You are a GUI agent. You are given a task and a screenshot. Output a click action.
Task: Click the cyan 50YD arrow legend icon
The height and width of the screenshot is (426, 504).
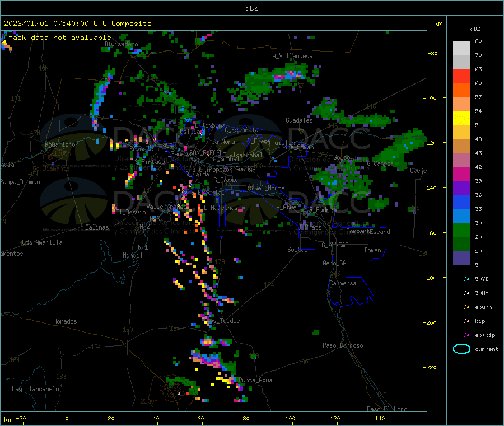pyautogui.click(x=461, y=279)
